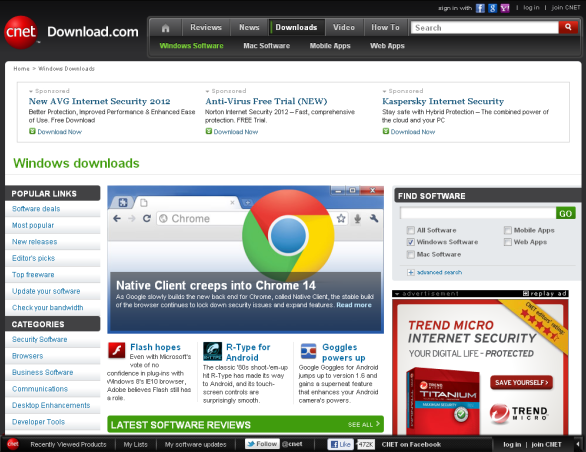This screenshot has width=586, height=452.
Task: Check the All Software checkbox
Action: 410,230
